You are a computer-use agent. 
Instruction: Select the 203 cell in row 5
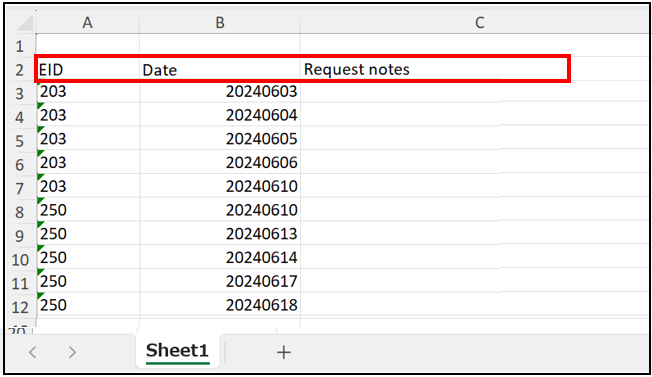(88, 139)
